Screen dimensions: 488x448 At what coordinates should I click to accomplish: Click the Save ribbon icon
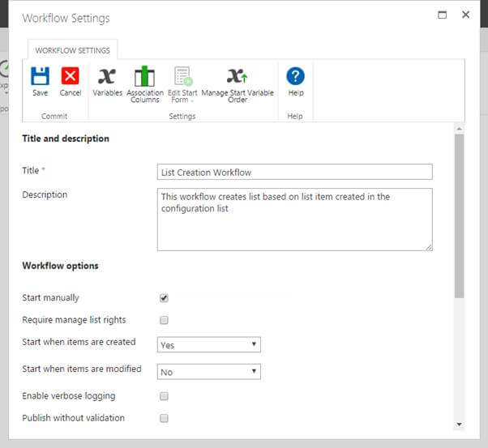point(40,77)
